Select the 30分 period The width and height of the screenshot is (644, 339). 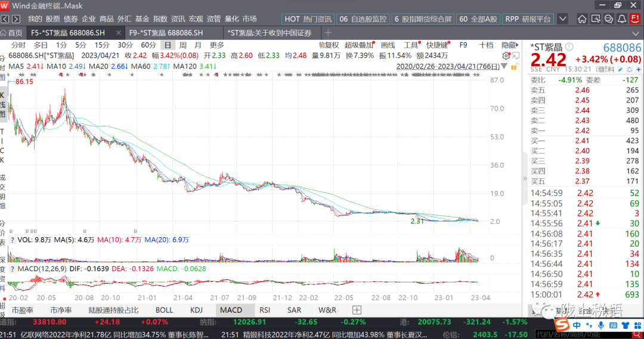click(x=125, y=45)
